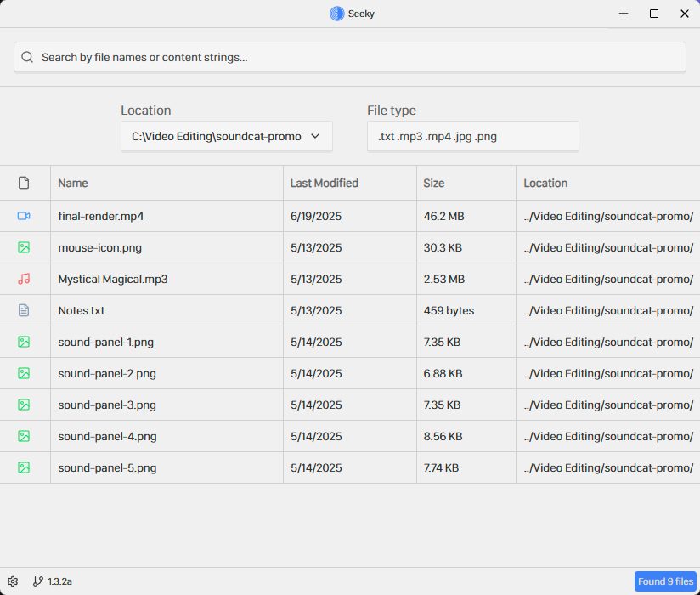This screenshot has height=595, width=700.
Task: Click the 459 bytes size cell
Action: coord(449,310)
